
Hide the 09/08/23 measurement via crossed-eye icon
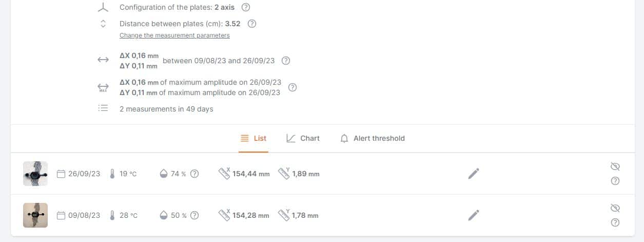(x=616, y=208)
